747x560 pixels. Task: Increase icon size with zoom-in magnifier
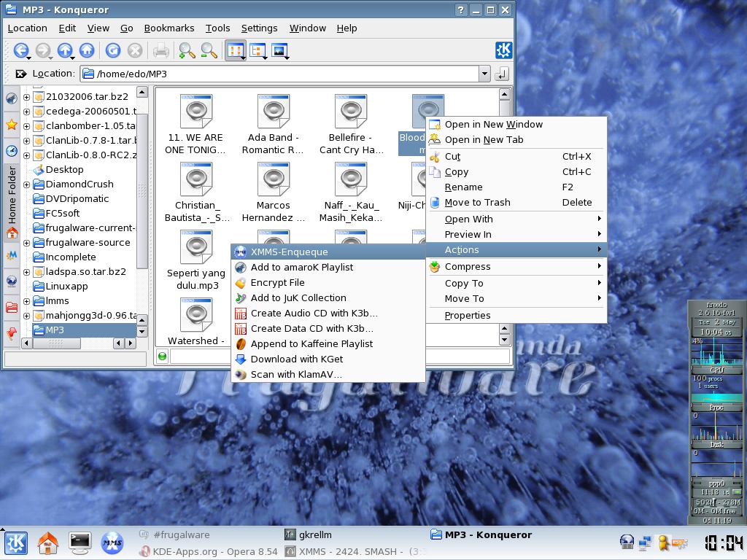pos(187,50)
